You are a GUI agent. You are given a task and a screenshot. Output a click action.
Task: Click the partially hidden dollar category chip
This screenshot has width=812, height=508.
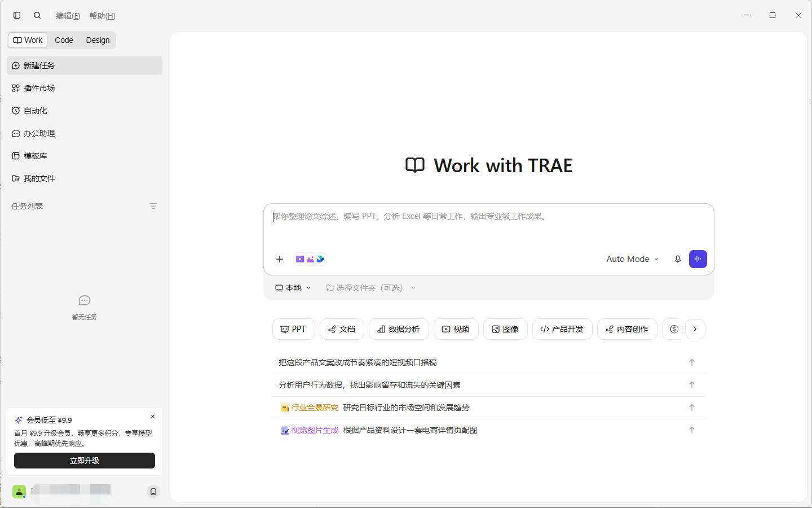(x=674, y=329)
